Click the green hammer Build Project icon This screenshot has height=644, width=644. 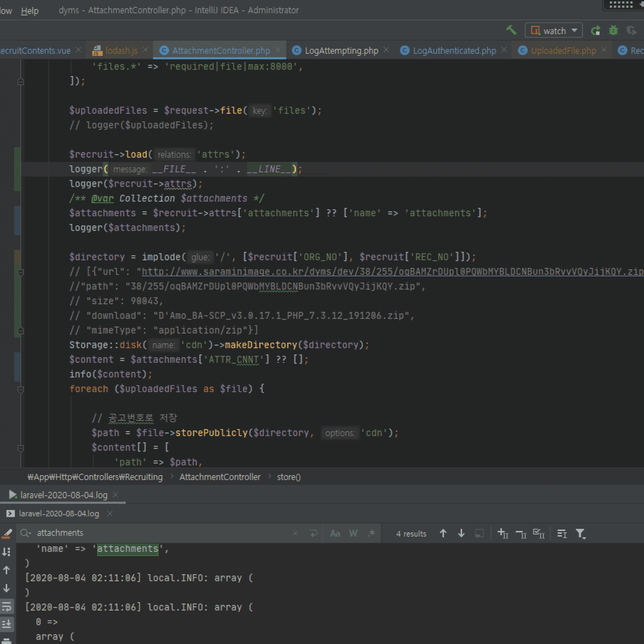(x=511, y=30)
